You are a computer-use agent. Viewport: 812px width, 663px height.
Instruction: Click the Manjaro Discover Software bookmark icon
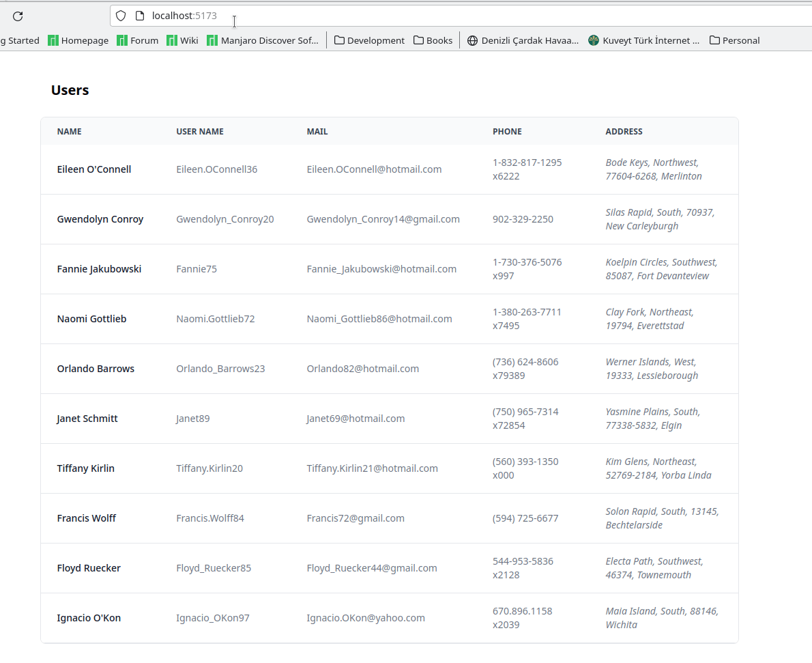tap(212, 40)
